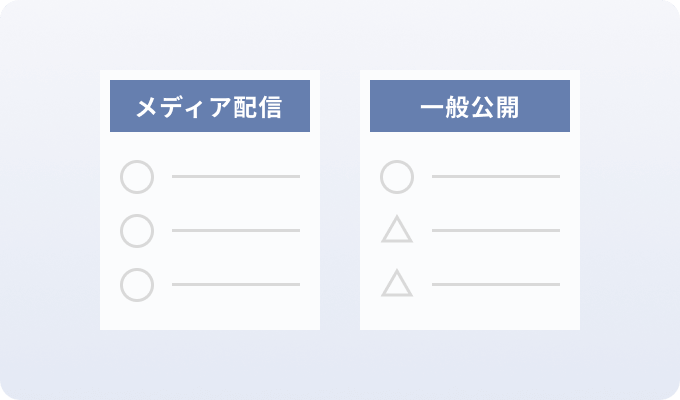
Task: Select second circle icon under メディア配信
Action: coord(137,231)
